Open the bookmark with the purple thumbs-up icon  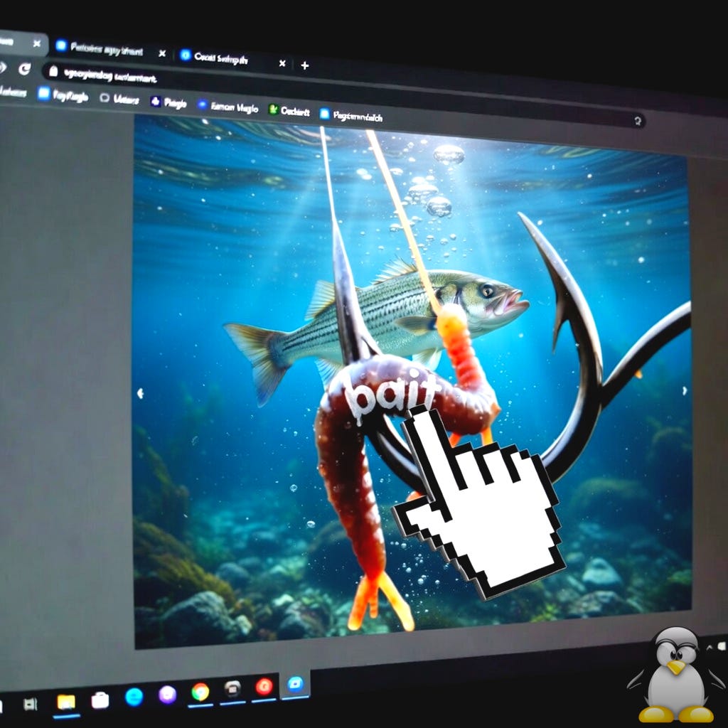coord(168,102)
